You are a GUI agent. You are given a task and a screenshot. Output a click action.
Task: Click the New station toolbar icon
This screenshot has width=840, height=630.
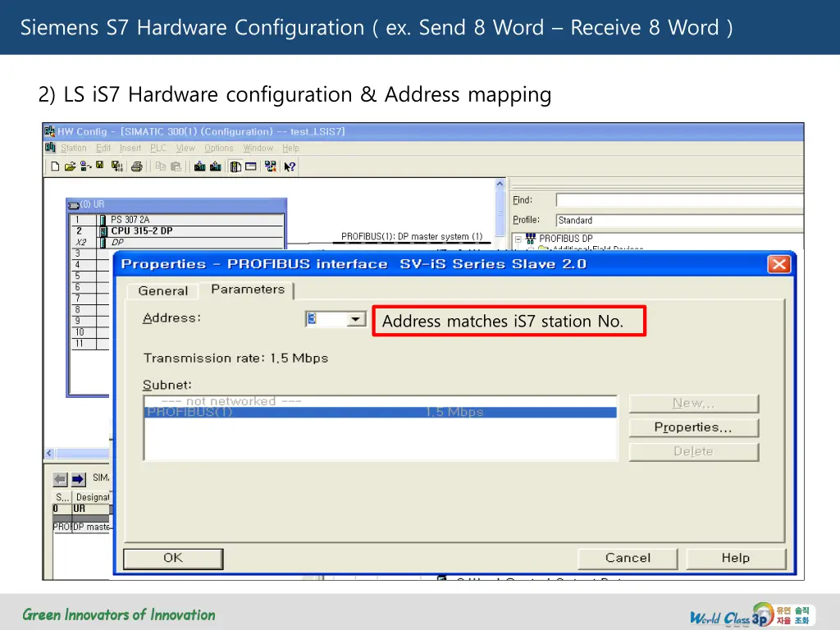pos(55,167)
